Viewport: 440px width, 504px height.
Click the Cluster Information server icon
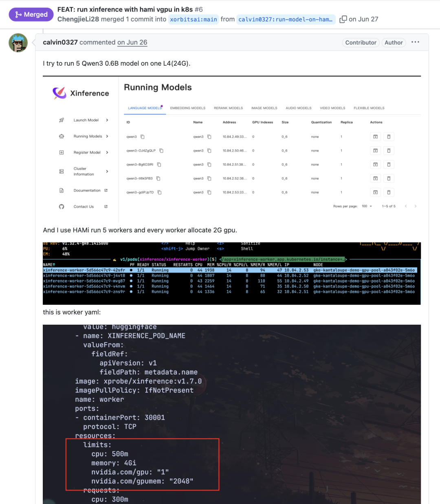point(62,172)
